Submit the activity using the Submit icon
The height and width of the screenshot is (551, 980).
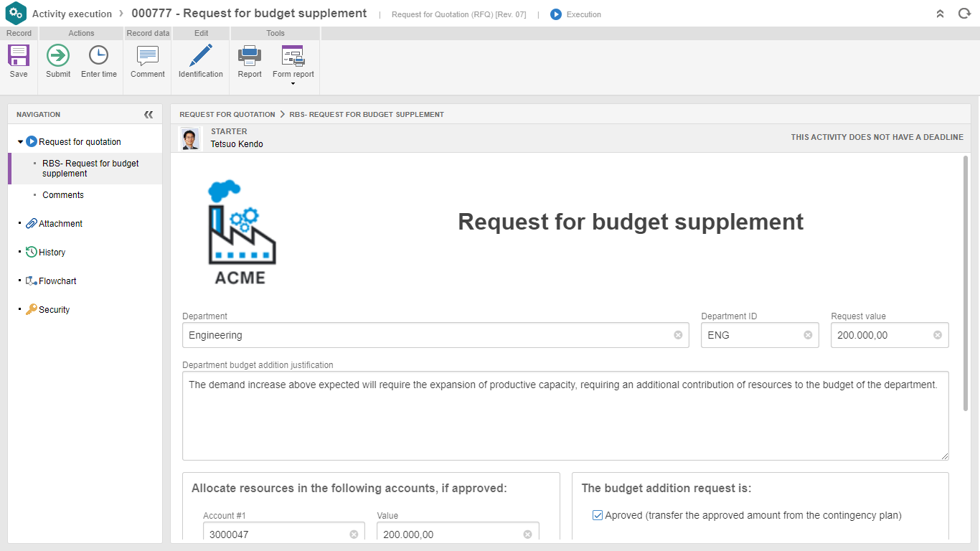57,55
